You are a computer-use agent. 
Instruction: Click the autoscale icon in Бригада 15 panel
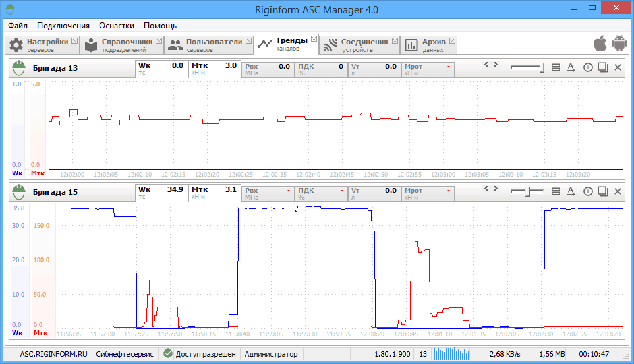click(571, 192)
